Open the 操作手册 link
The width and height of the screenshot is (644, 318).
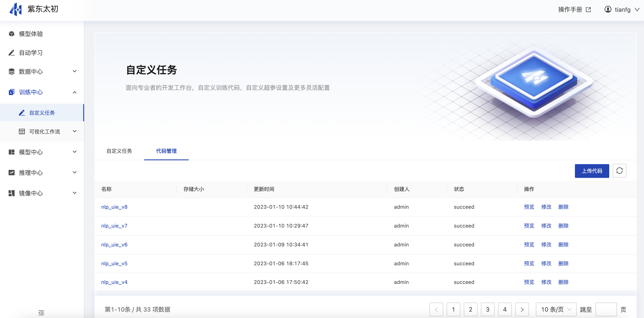click(570, 9)
